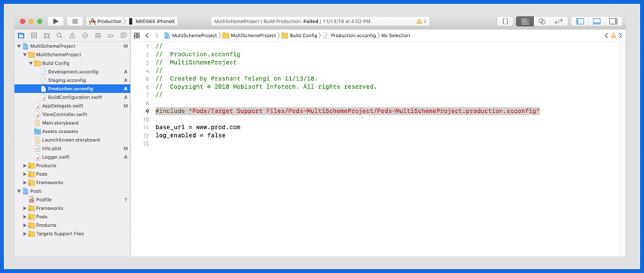The width and height of the screenshot is (644, 273).
Task: Open Info.plist
Action: pyautogui.click(x=73, y=148)
